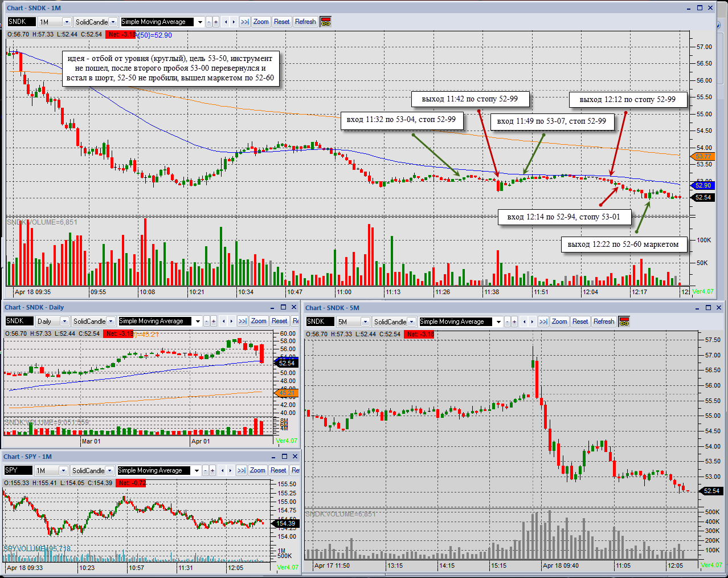Image resolution: width=728 pixels, height=578 pixels.
Task: Click the SNDK symbol field in SNDK 5M chart
Action: [x=320, y=321]
